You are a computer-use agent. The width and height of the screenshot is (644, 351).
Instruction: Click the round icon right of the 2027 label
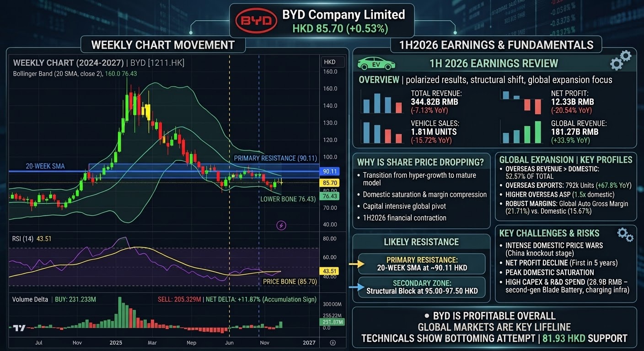click(333, 343)
